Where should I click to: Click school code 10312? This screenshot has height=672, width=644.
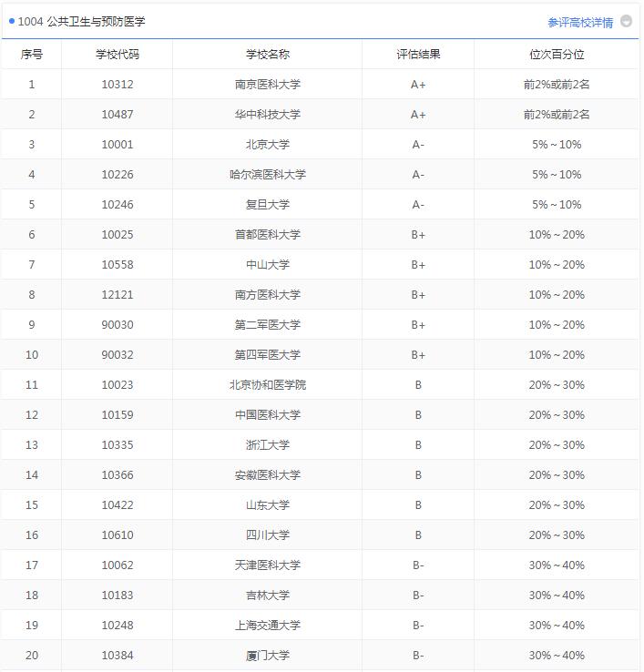[118, 85]
